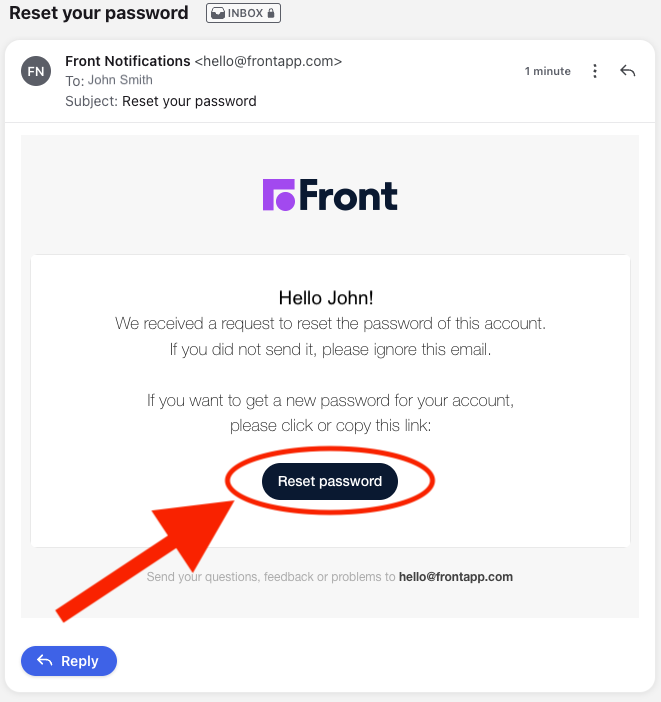Click the blue Reply button text
The width and height of the screenshot is (661, 702).
pos(80,661)
